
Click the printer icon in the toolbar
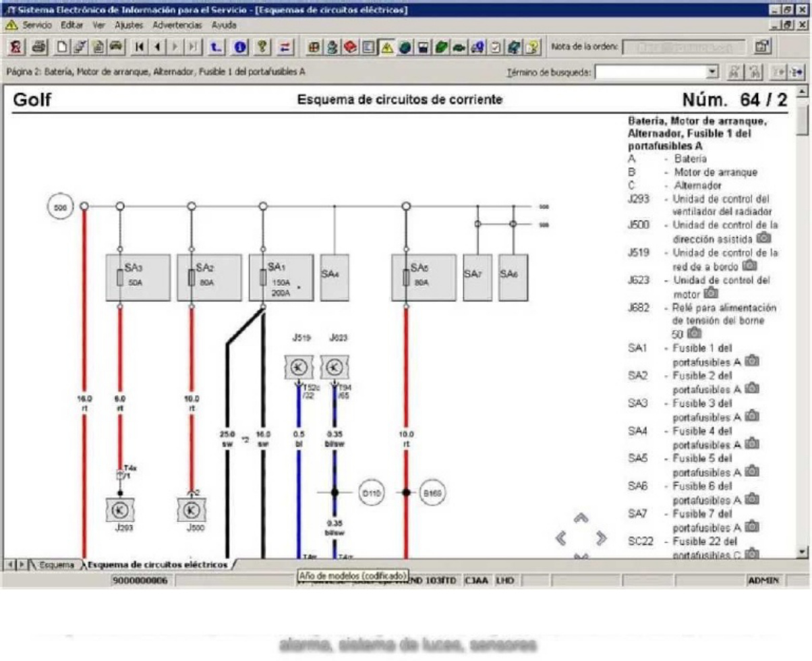(x=38, y=47)
